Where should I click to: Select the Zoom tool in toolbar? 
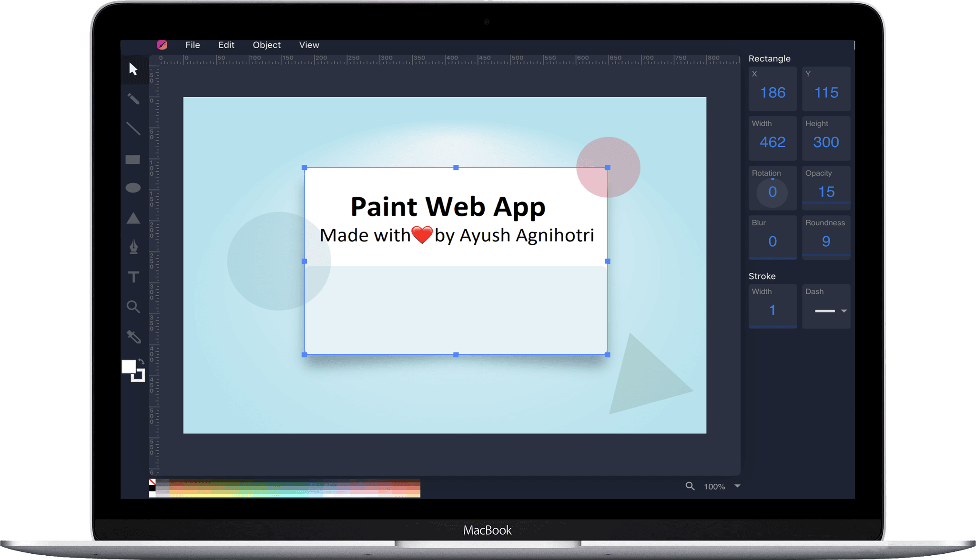(x=133, y=307)
